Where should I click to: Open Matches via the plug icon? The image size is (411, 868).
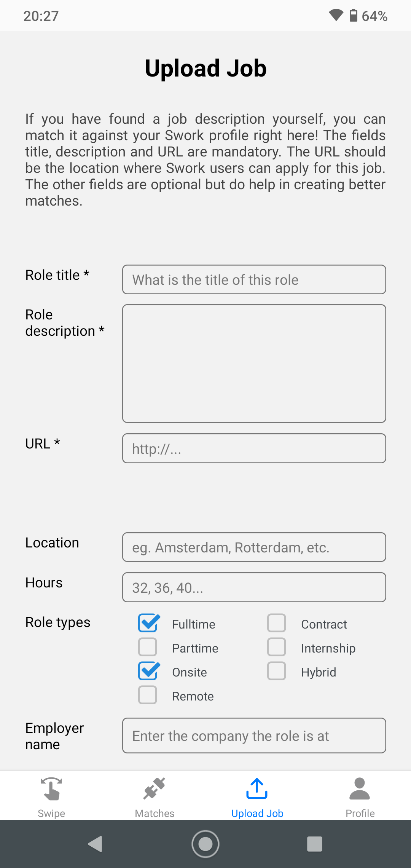point(154,788)
